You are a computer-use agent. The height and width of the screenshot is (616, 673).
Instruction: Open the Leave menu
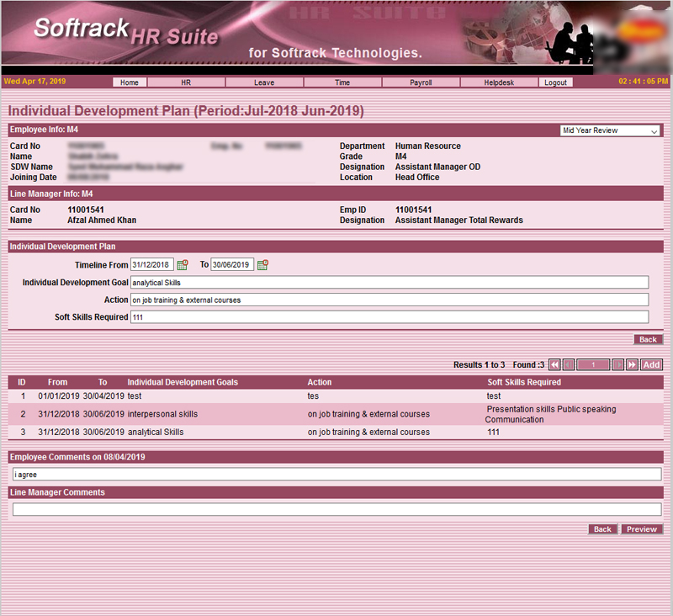(263, 82)
